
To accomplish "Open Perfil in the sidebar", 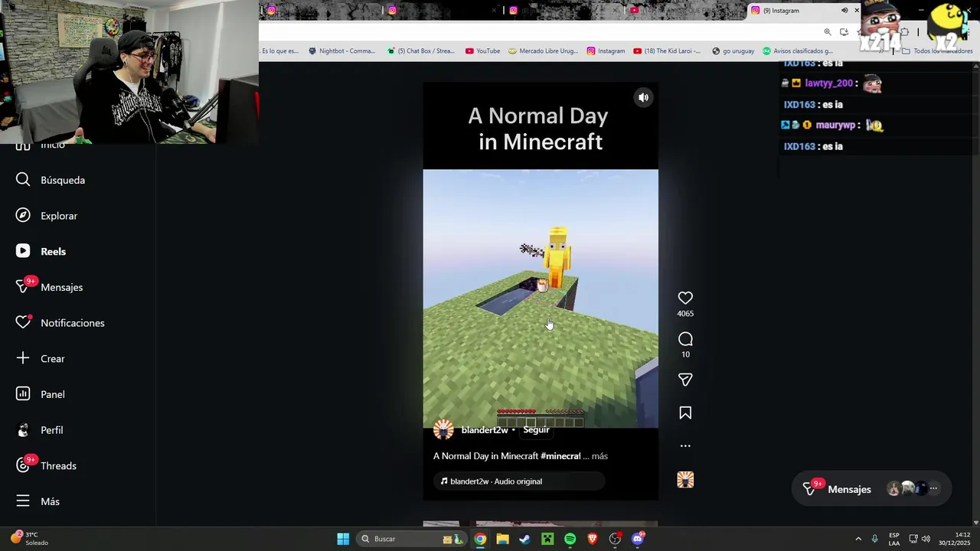I will pos(40,430).
